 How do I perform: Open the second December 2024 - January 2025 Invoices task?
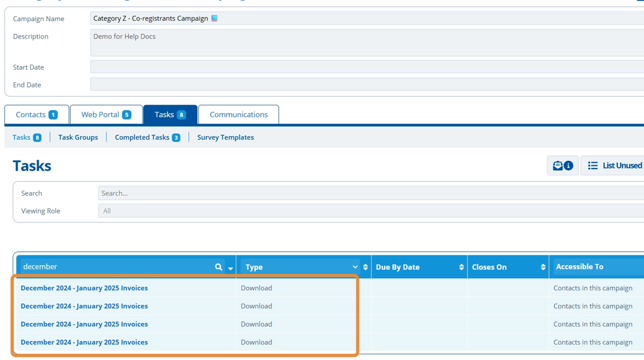[84, 306]
